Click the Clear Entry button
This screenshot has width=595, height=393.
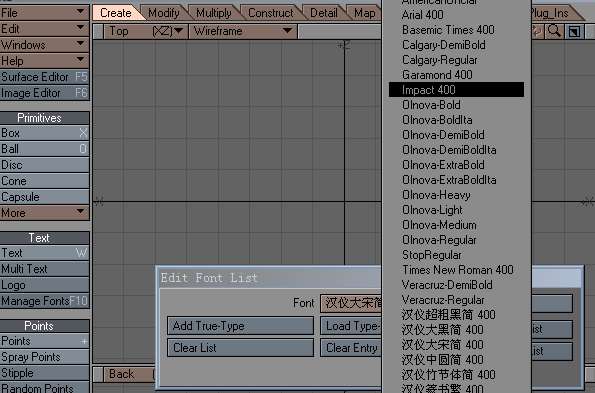click(x=351, y=348)
